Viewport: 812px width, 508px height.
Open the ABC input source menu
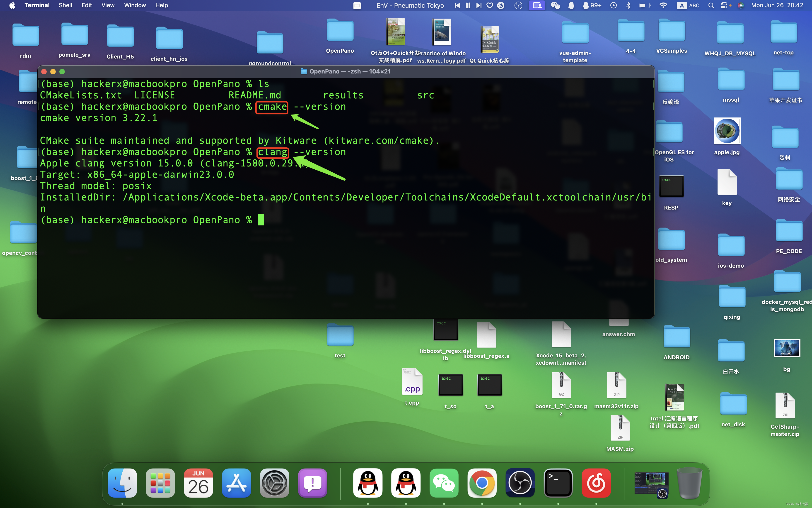click(x=688, y=5)
